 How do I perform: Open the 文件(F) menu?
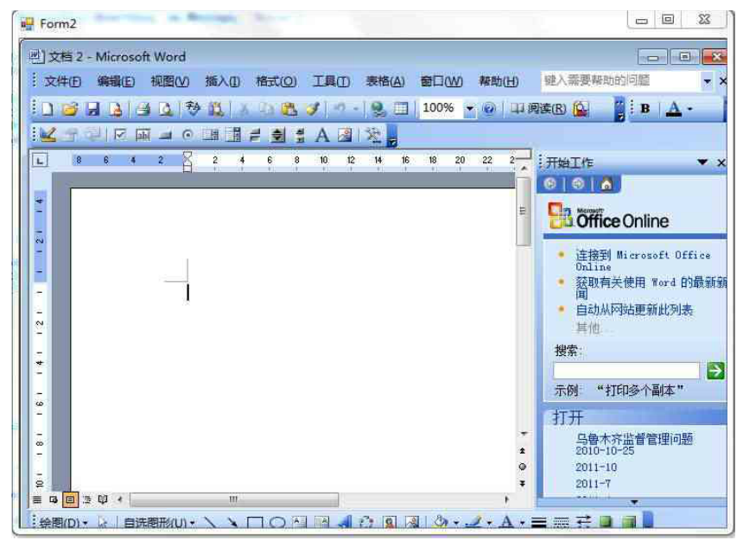click(63, 81)
